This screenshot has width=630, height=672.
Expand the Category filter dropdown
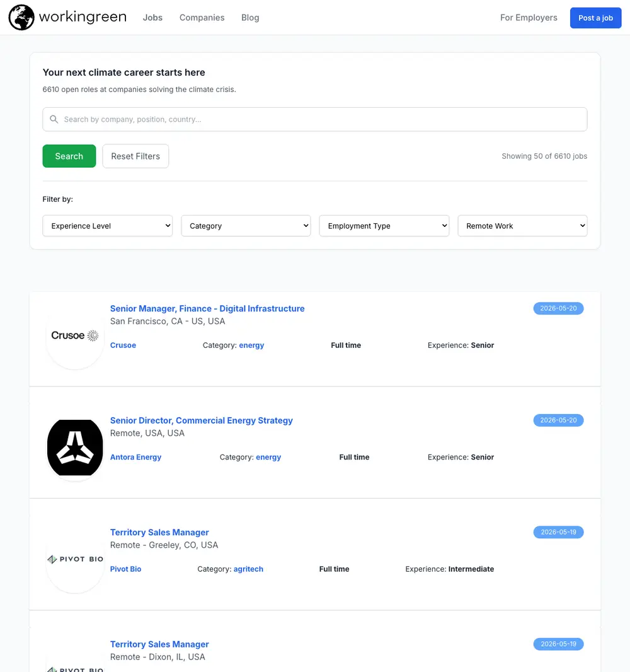246,226
